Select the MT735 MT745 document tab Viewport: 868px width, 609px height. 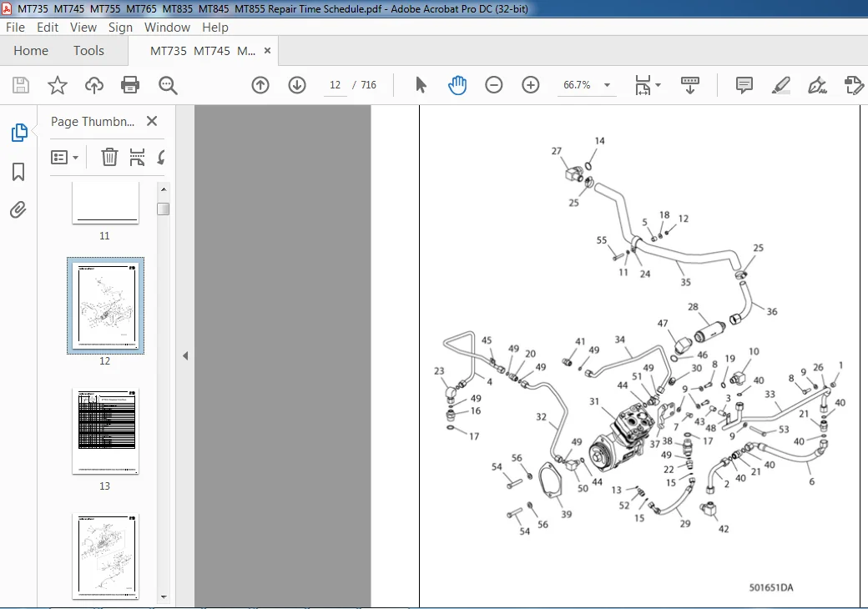click(x=203, y=51)
